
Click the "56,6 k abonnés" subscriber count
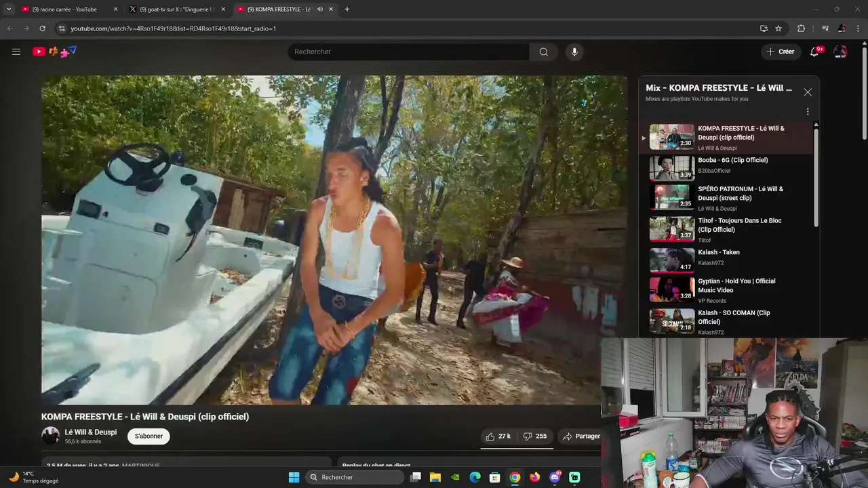(x=83, y=441)
